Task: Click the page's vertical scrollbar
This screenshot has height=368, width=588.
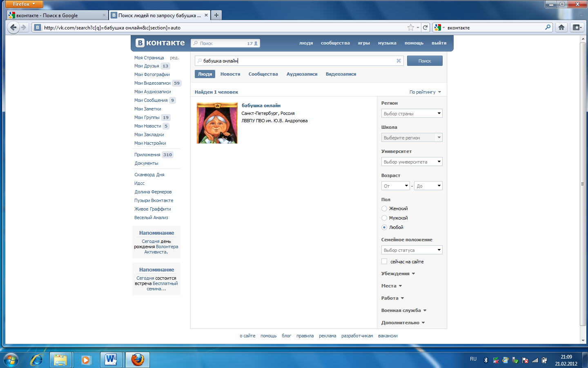Action: (x=583, y=184)
